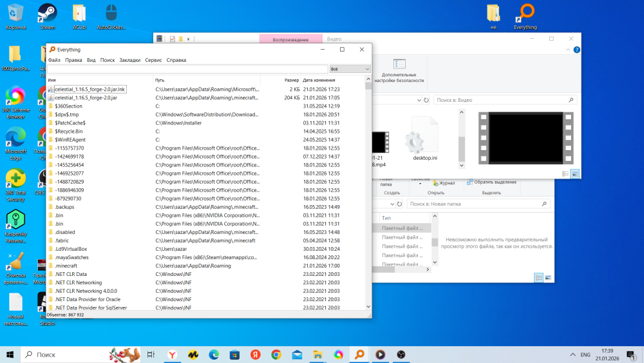
Task: Select the Воспроизведение ribbon tab
Action: [x=291, y=39]
